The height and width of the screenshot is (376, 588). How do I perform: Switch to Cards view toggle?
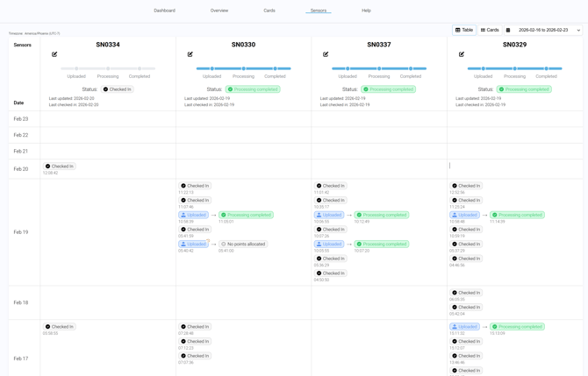(x=490, y=30)
